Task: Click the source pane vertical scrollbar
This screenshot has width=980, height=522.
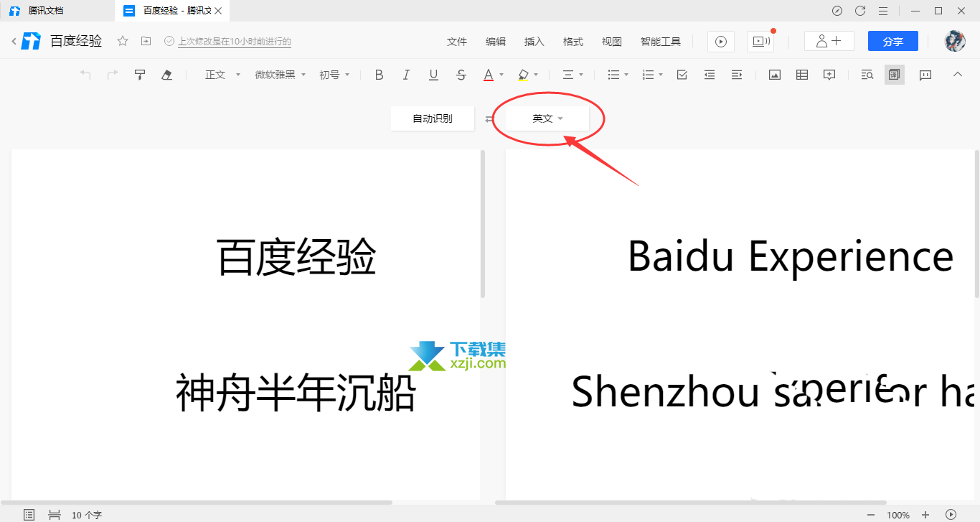Action: tap(483, 224)
